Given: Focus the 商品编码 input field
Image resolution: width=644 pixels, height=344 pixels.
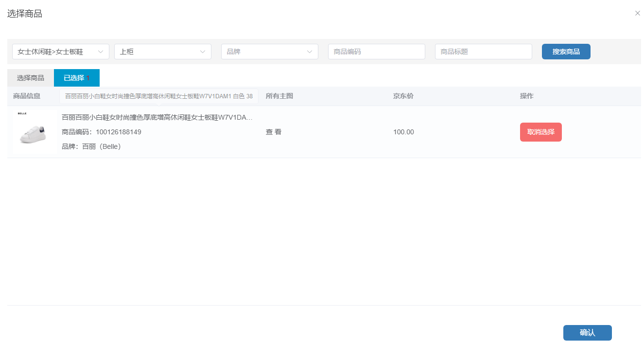Looking at the screenshot, I should point(376,52).
